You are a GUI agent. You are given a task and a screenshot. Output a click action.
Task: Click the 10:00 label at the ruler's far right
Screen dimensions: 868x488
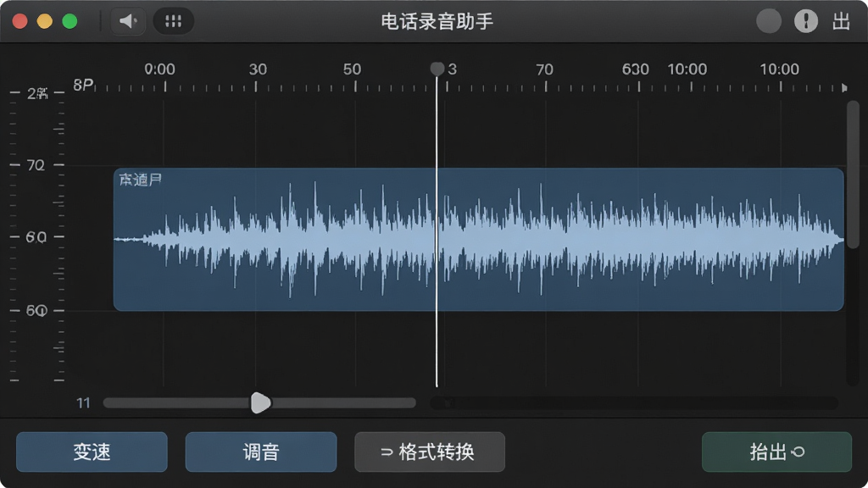click(x=780, y=69)
